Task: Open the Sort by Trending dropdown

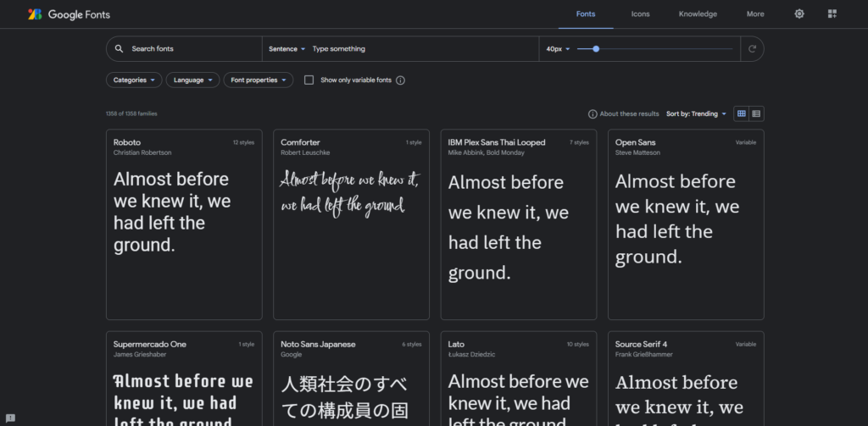Action: click(696, 114)
